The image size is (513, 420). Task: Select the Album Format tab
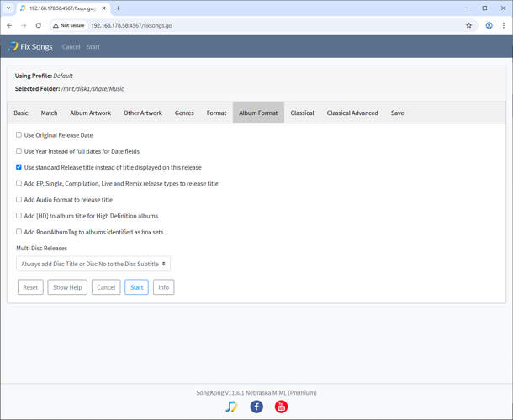click(258, 113)
